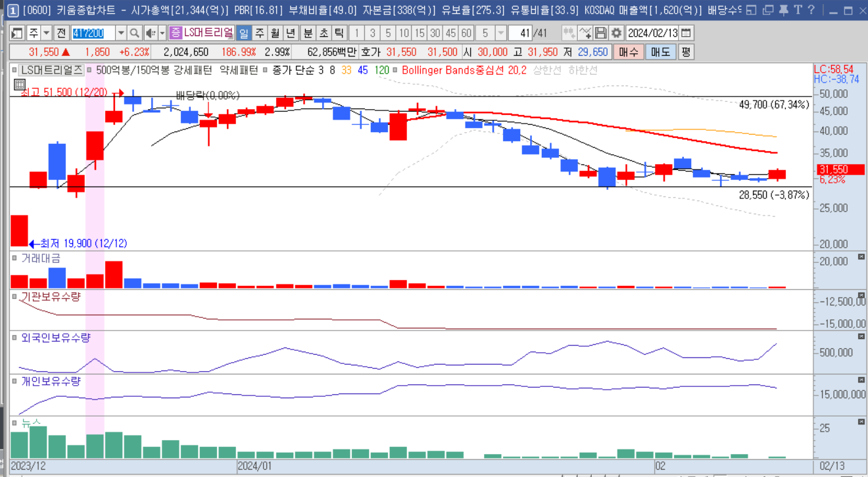Click the current price tag 31,550 on axis

click(x=840, y=170)
